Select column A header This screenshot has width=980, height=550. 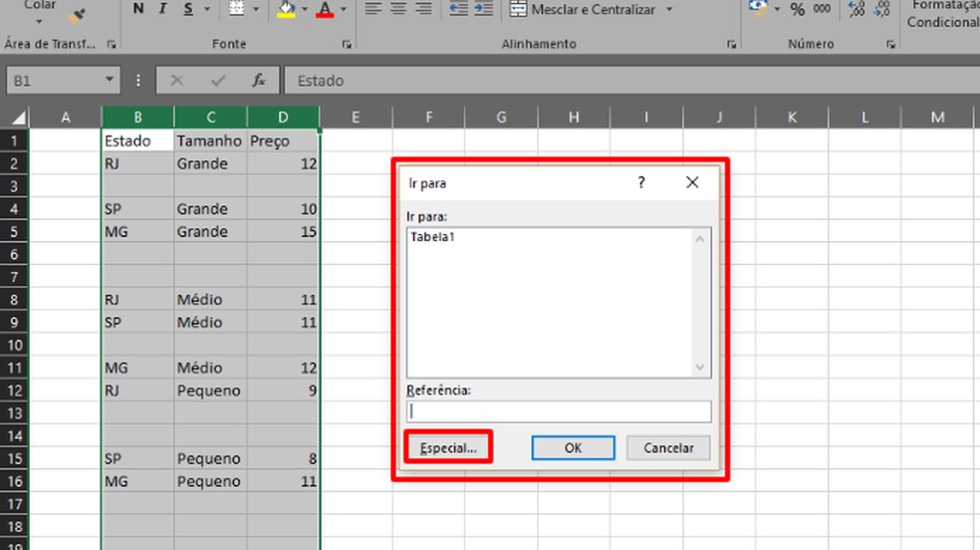pyautogui.click(x=65, y=117)
